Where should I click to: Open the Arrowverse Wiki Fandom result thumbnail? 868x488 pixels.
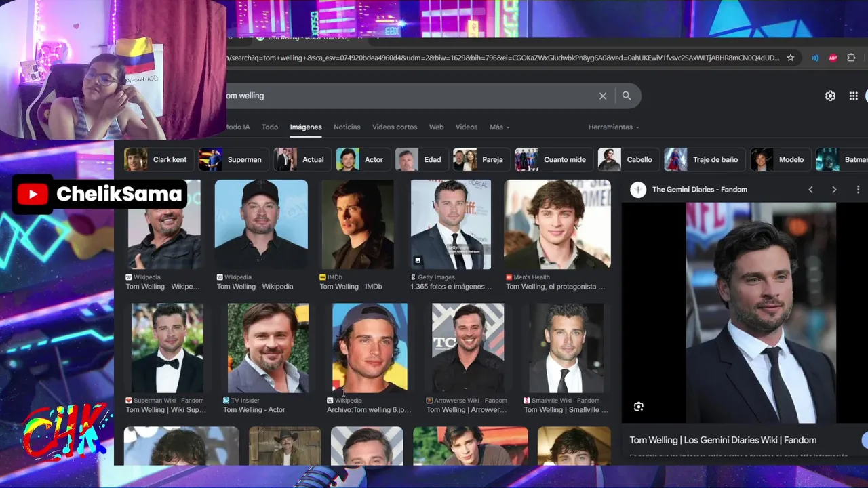point(468,348)
